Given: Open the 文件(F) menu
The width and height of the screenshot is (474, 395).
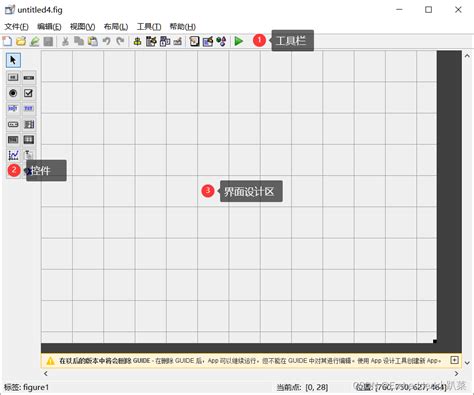Looking at the screenshot, I should (16, 27).
